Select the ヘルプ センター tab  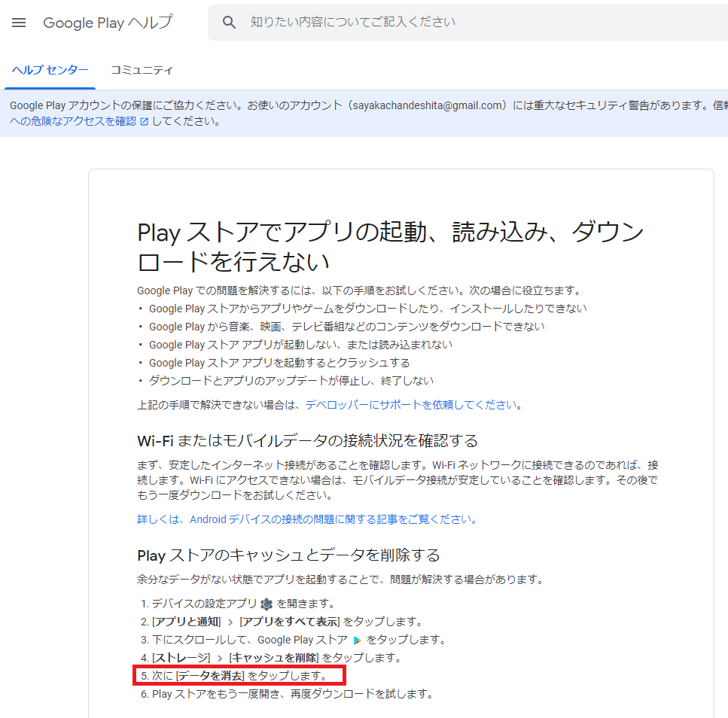click(x=50, y=70)
